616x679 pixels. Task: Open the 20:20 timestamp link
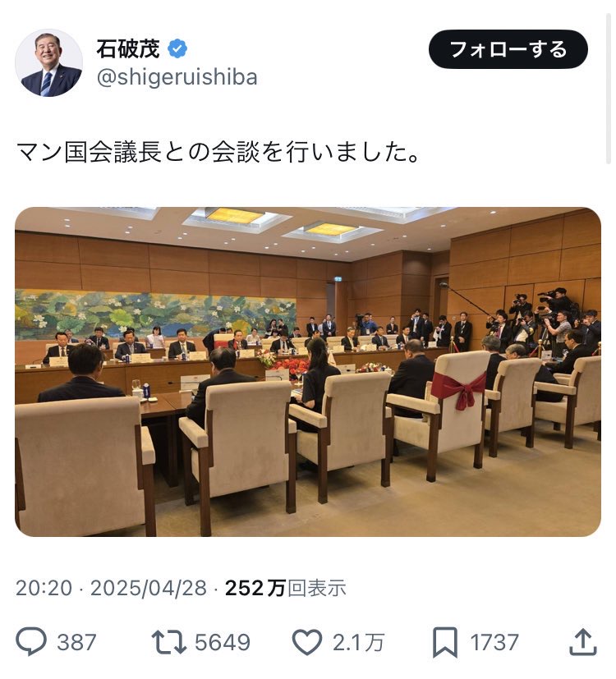tap(44, 588)
